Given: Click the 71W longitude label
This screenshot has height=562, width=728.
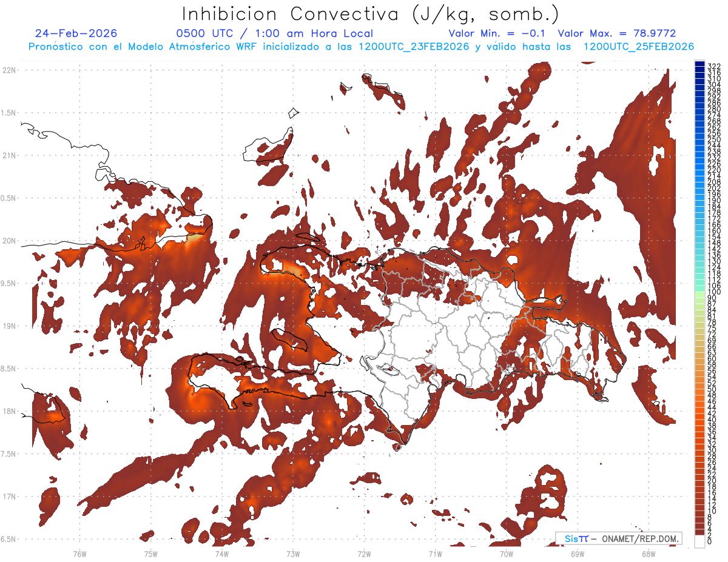Looking at the screenshot, I should click(435, 554).
